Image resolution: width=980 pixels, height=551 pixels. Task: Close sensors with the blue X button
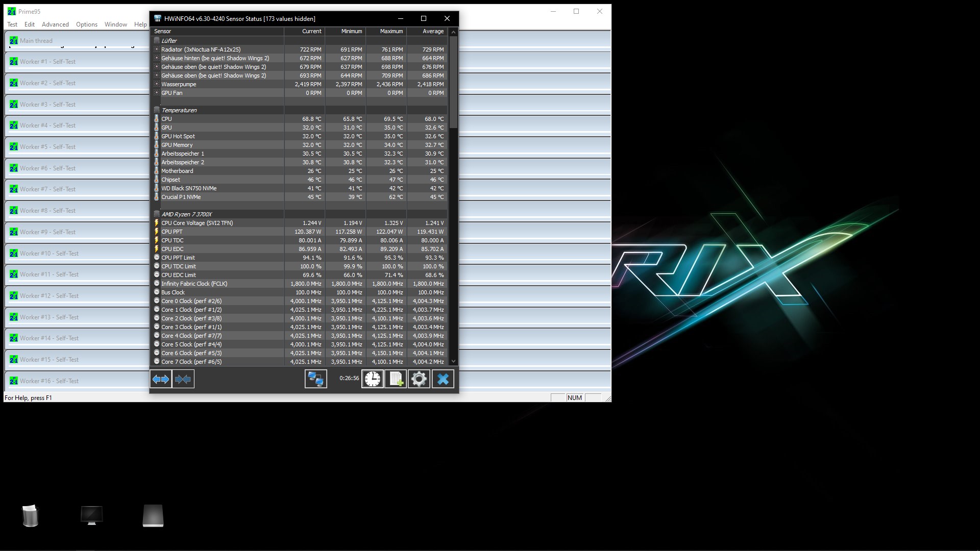tap(443, 379)
